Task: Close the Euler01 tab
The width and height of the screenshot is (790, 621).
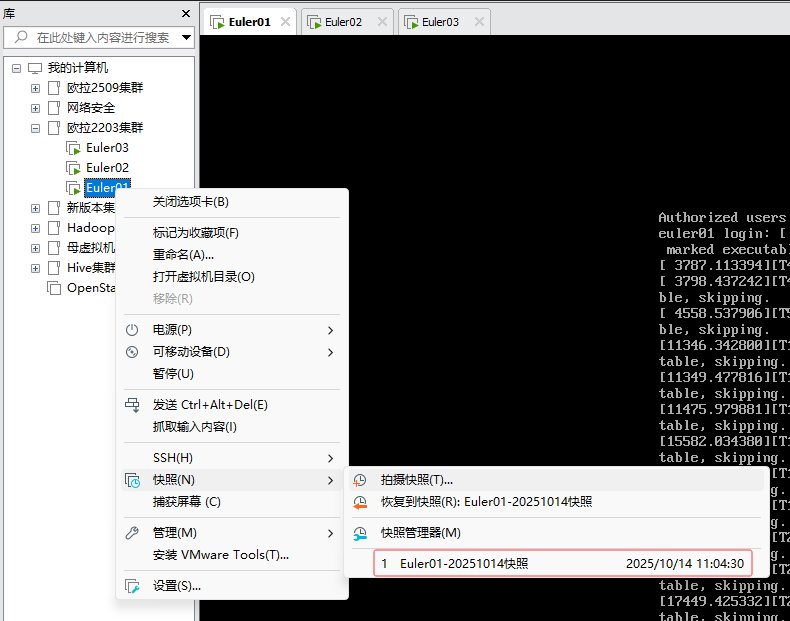Action: tap(286, 22)
